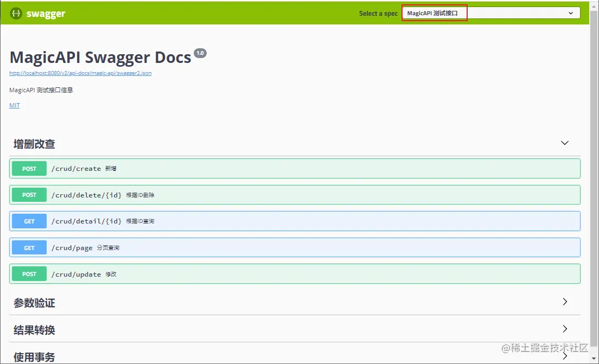Click the 使用事务 section heading
The width and height of the screenshot is (599, 364).
click(34, 357)
